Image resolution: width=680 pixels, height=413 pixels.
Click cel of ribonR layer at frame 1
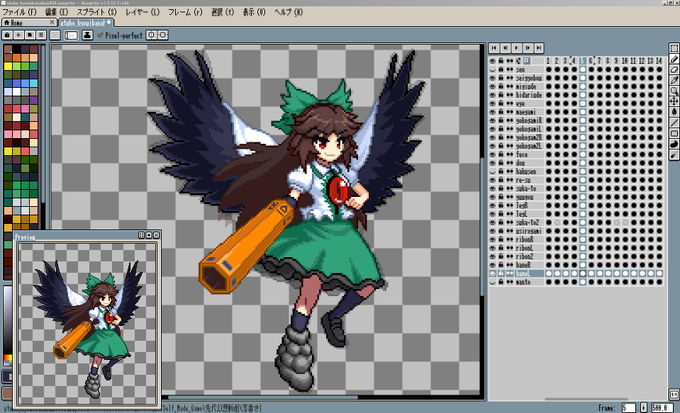coord(549,239)
